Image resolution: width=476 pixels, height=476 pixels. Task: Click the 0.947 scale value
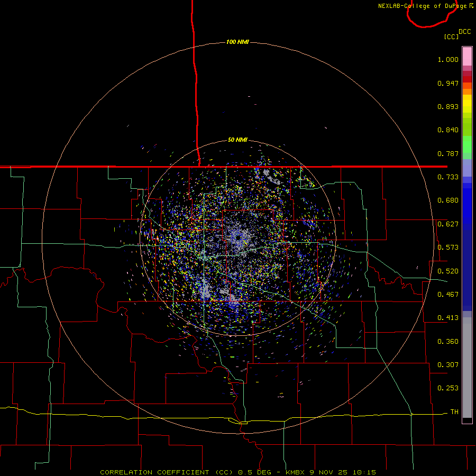point(448,83)
